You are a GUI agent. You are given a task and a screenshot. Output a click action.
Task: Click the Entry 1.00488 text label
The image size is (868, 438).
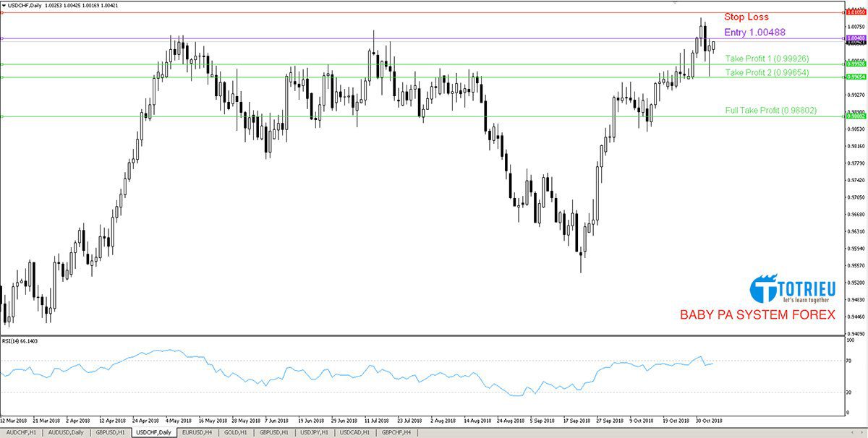[x=754, y=33]
